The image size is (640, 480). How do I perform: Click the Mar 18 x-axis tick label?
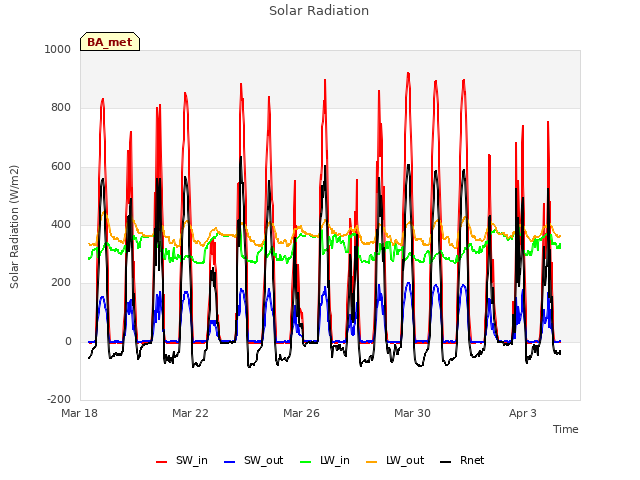(80, 413)
